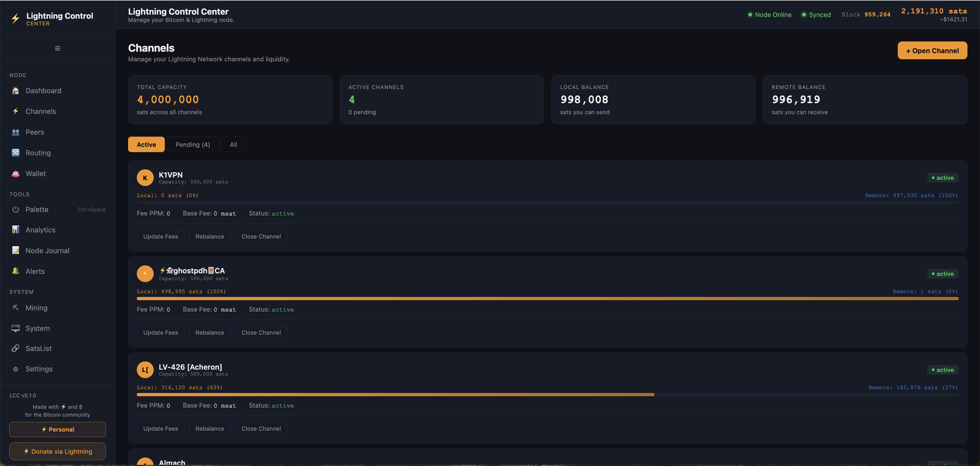Screen dimensions: 980x466
Task: Click the ghostpdh channel avatar icon
Action: point(145,274)
